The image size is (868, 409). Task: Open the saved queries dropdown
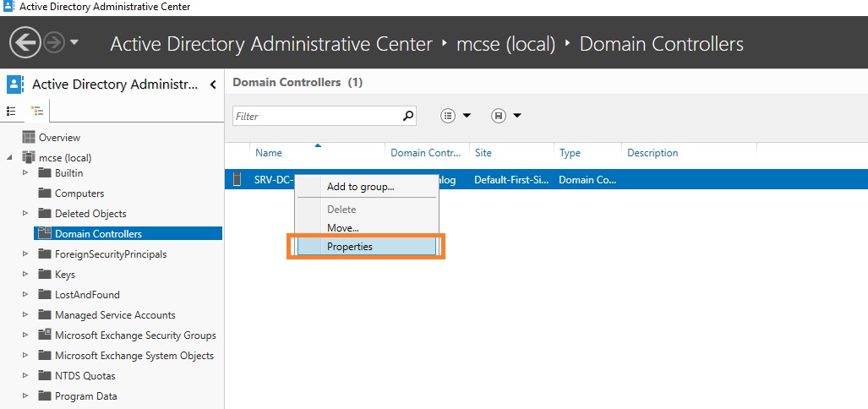506,116
